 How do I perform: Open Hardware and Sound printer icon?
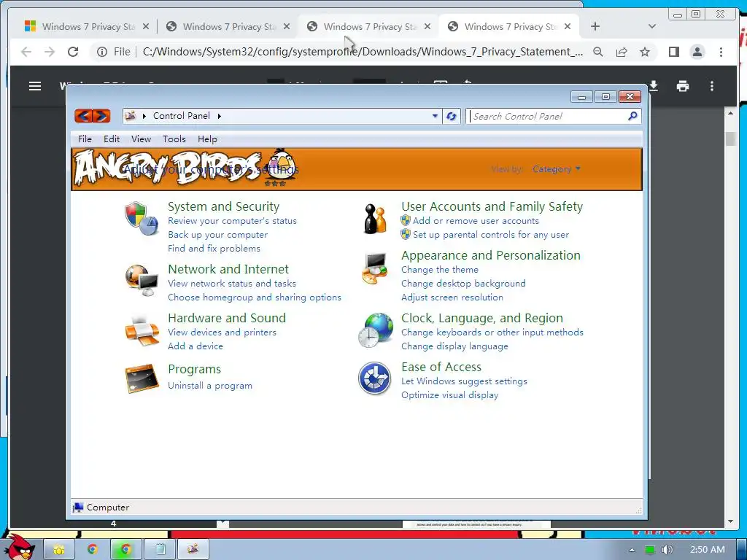tap(142, 330)
